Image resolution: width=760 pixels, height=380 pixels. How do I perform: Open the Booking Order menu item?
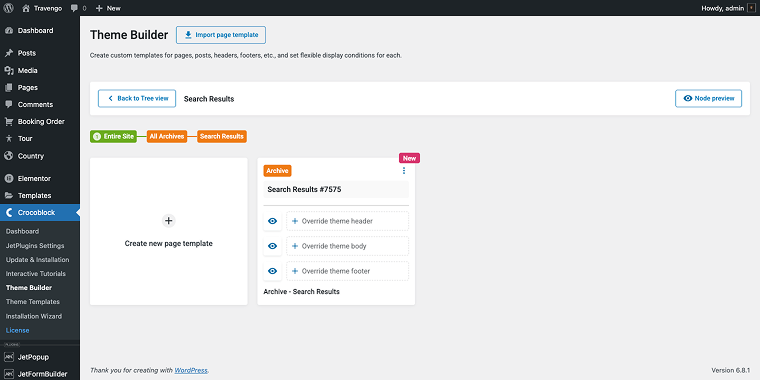(x=40, y=122)
